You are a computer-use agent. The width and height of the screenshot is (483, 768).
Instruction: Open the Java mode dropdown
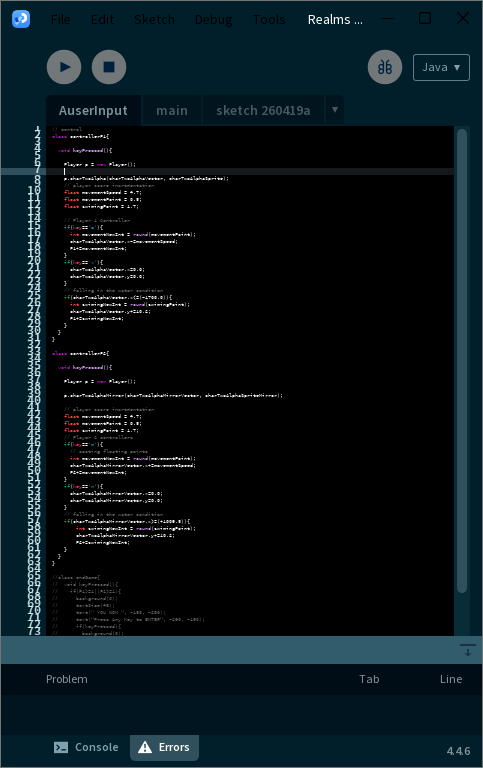click(x=441, y=67)
